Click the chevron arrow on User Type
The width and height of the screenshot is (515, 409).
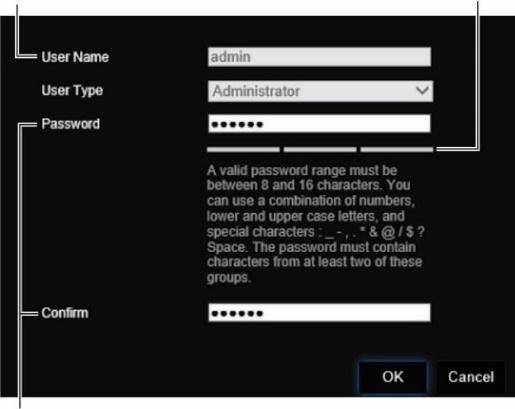(422, 90)
